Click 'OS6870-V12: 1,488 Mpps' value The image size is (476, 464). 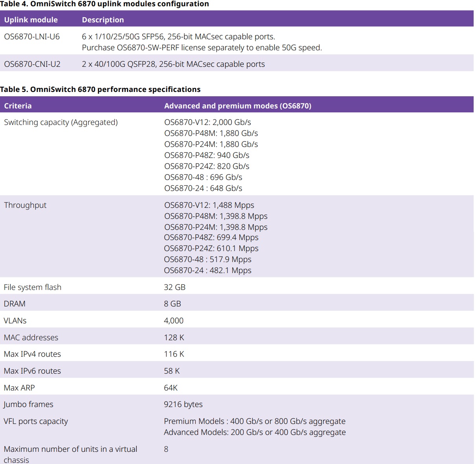point(209,205)
